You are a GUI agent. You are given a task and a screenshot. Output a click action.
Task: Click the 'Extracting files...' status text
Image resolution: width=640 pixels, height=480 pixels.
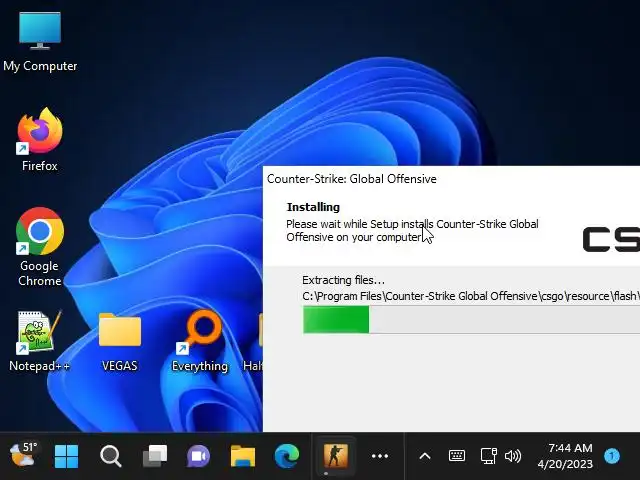tap(343, 280)
